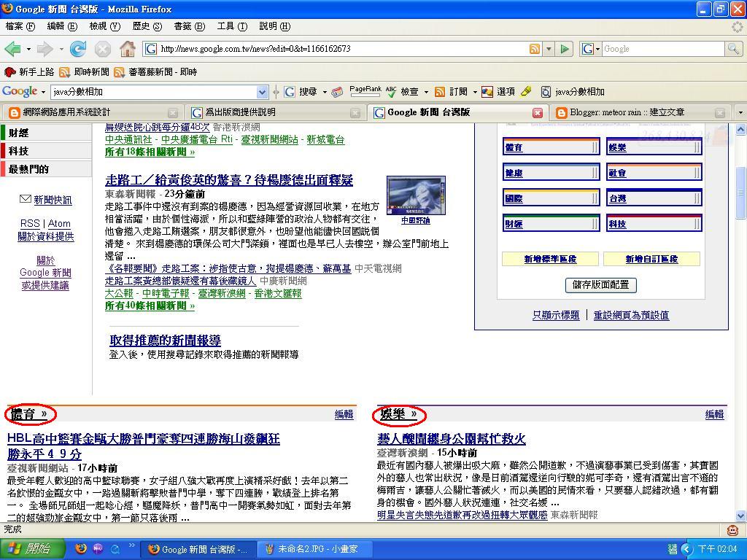Click the Stop loading icon
Screen dimensions: 747x560
102,49
